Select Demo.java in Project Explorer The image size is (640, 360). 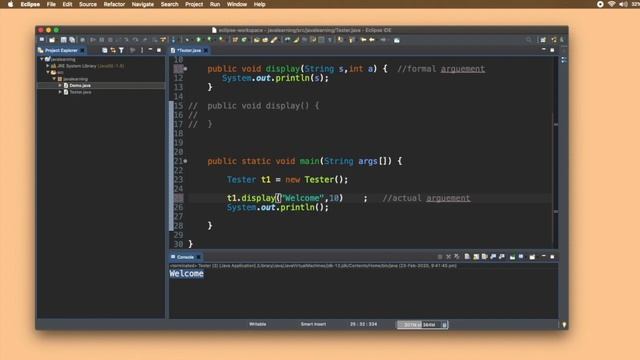click(x=80, y=85)
